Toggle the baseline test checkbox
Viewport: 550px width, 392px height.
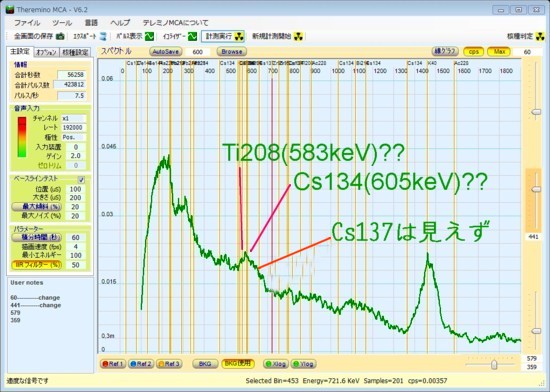(81, 180)
